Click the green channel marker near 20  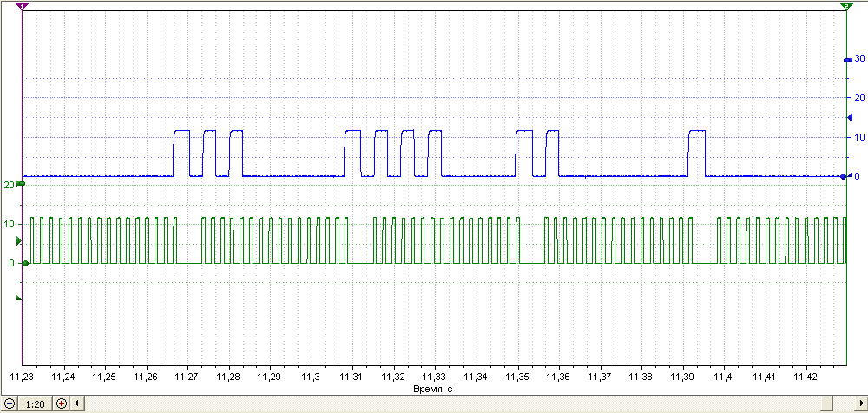[21, 183]
